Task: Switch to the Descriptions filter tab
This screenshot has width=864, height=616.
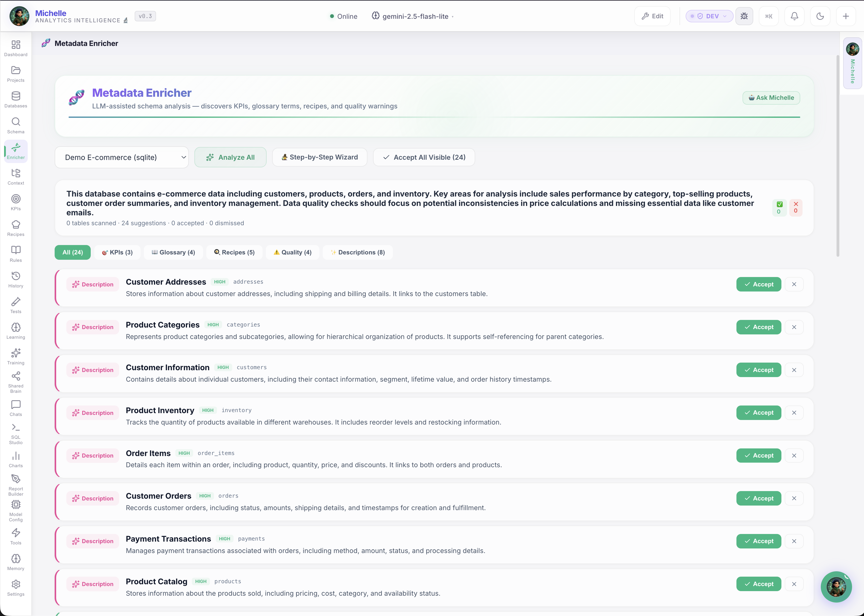Action: pyautogui.click(x=357, y=252)
